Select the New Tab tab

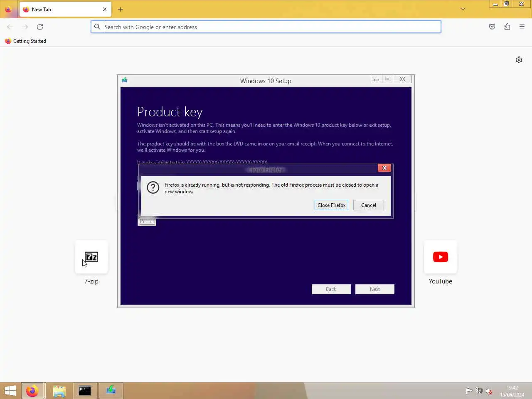point(66,9)
